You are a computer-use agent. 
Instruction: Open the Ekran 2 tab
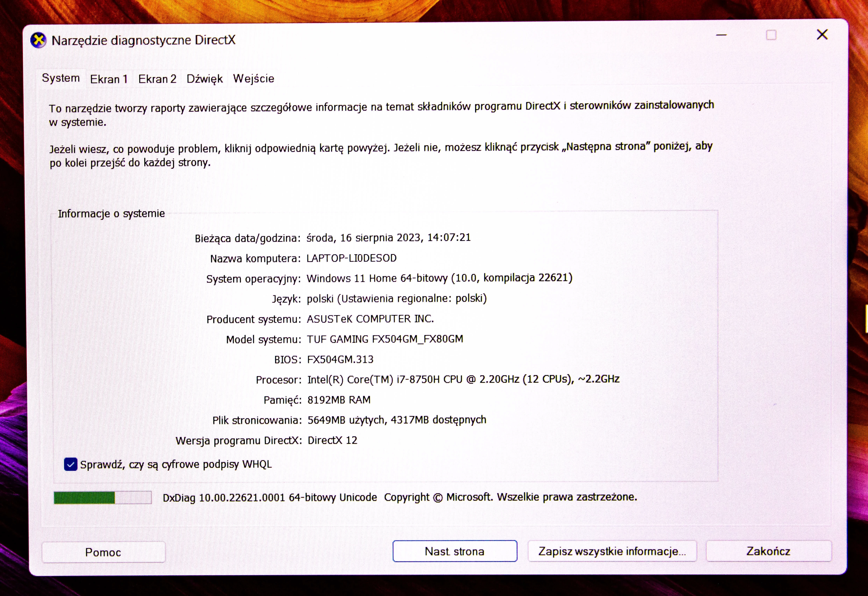[157, 79]
